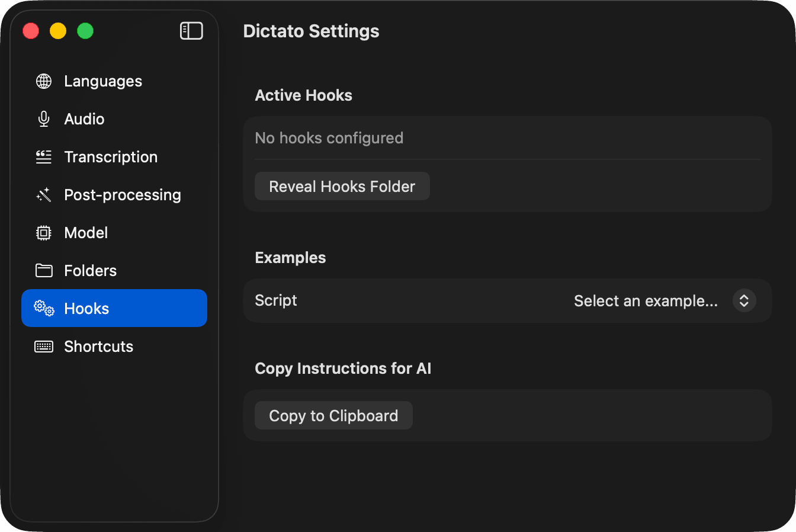Expand the Script example selector

point(663,300)
